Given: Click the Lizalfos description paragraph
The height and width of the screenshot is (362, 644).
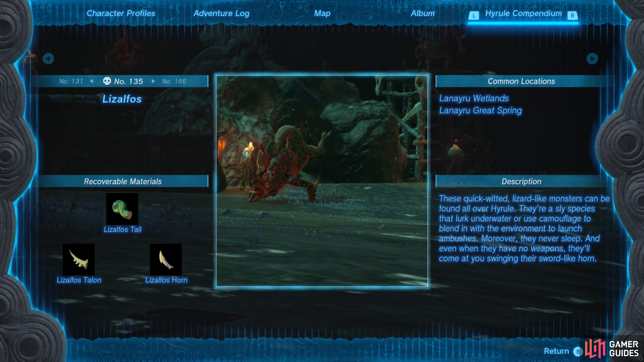Looking at the screenshot, I should [x=524, y=228].
